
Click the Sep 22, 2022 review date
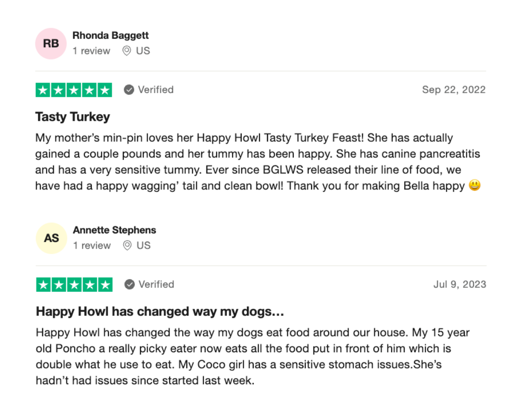[454, 90]
